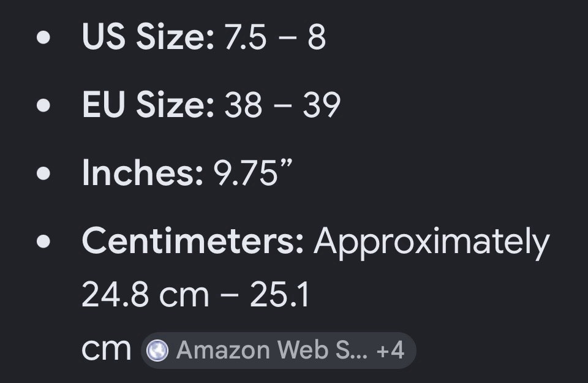Image resolution: width=588 pixels, height=383 pixels.
Task: Click the 25.1 measurement value
Action: 280,295
